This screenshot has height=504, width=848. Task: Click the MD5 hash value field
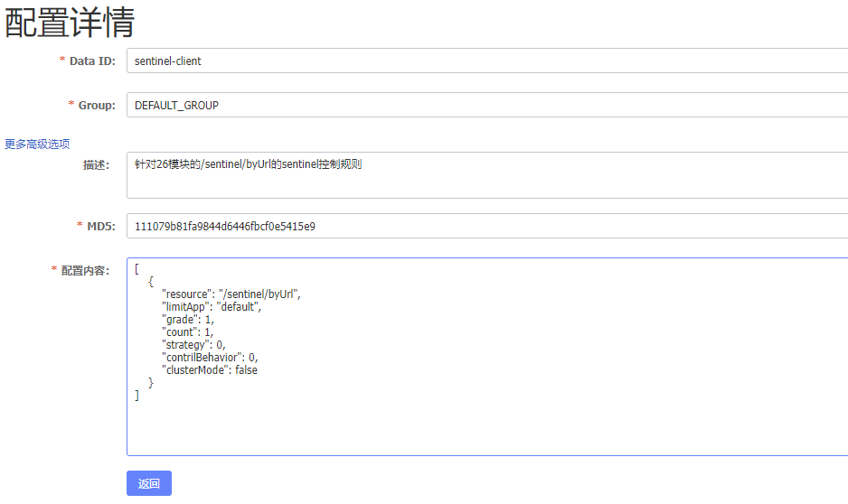click(x=486, y=227)
